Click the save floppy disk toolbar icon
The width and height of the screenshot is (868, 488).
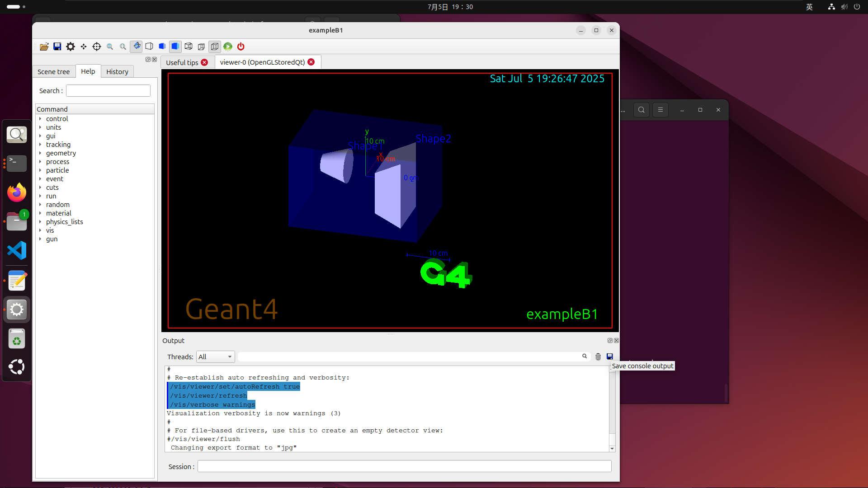coord(57,47)
